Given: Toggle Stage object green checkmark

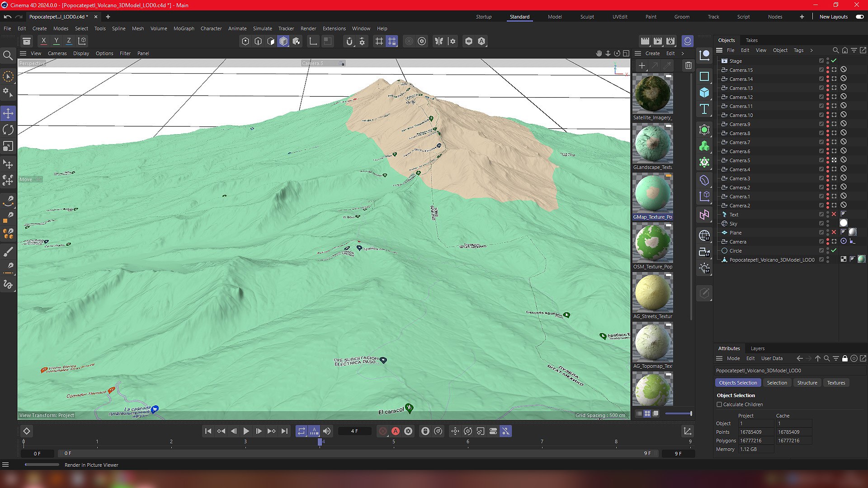Looking at the screenshot, I should pyautogui.click(x=834, y=61).
